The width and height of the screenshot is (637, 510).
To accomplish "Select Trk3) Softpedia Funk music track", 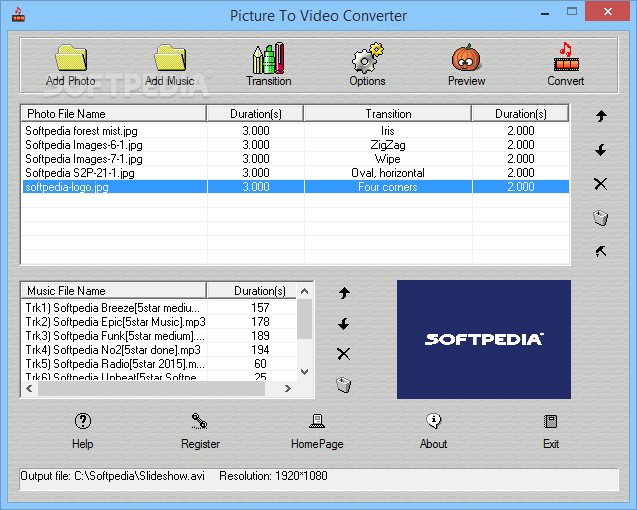I will pyautogui.click(x=159, y=336).
